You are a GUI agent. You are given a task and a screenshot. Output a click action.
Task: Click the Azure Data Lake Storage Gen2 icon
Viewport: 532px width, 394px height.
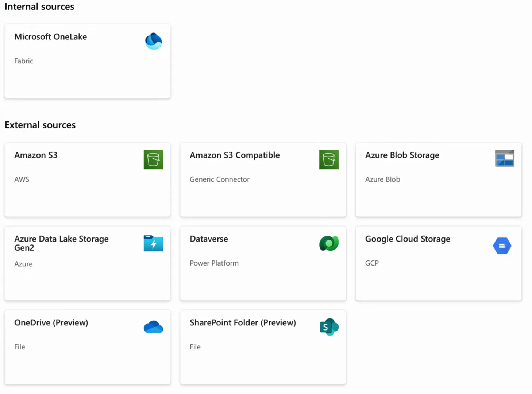tap(153, 243)
